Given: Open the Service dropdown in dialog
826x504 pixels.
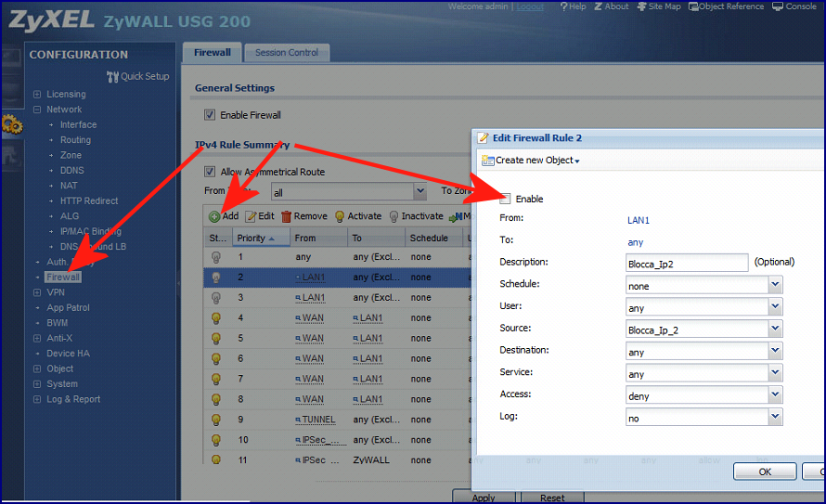Looking at the screenshot, I should pyautogui.click(x=775, y=373).
